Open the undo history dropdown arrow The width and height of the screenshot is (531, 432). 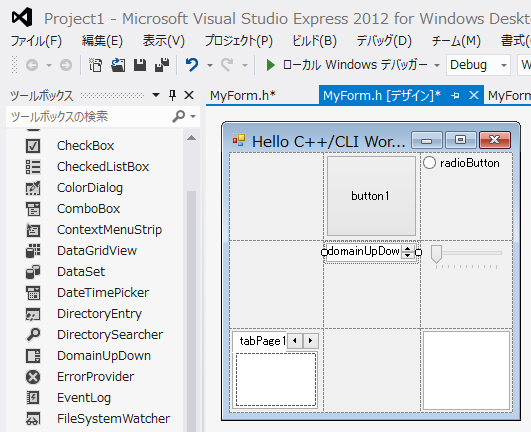pos(210,65)
